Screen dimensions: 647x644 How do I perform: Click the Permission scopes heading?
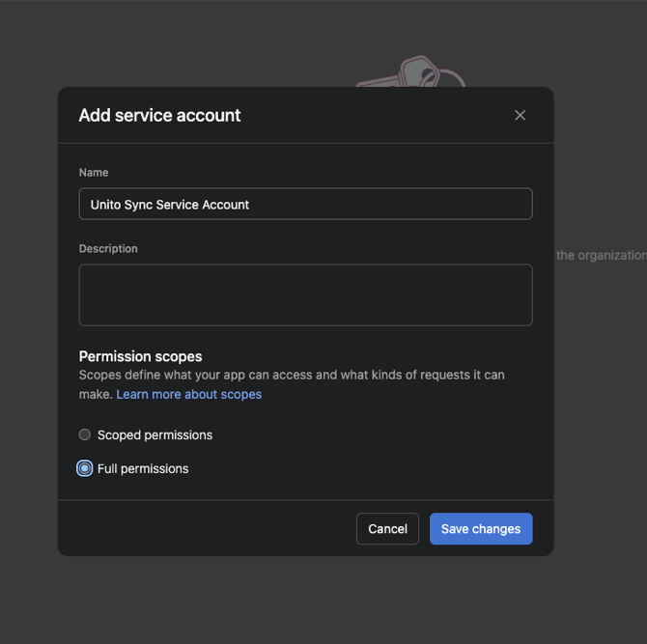click(x=140, y=356)
